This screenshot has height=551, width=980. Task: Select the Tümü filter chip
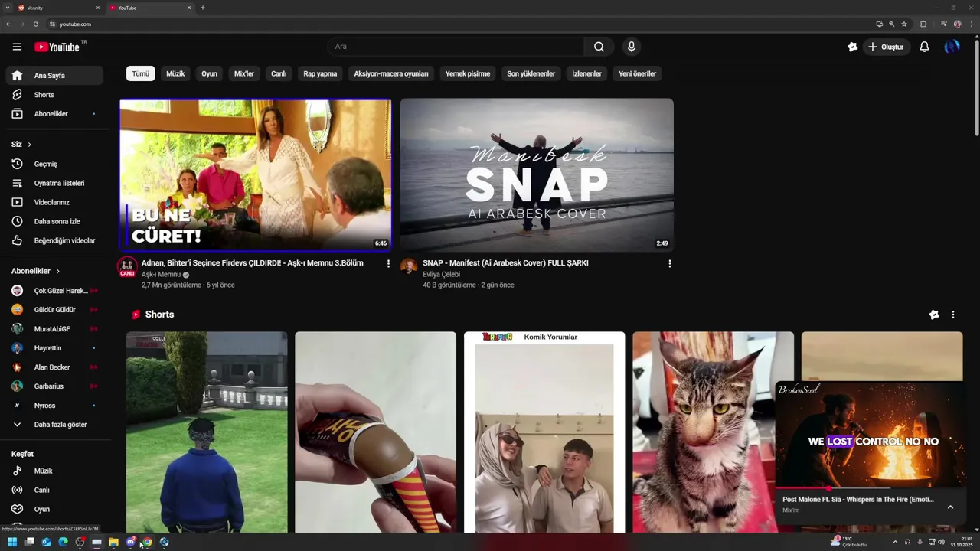(x=141, y=73)
